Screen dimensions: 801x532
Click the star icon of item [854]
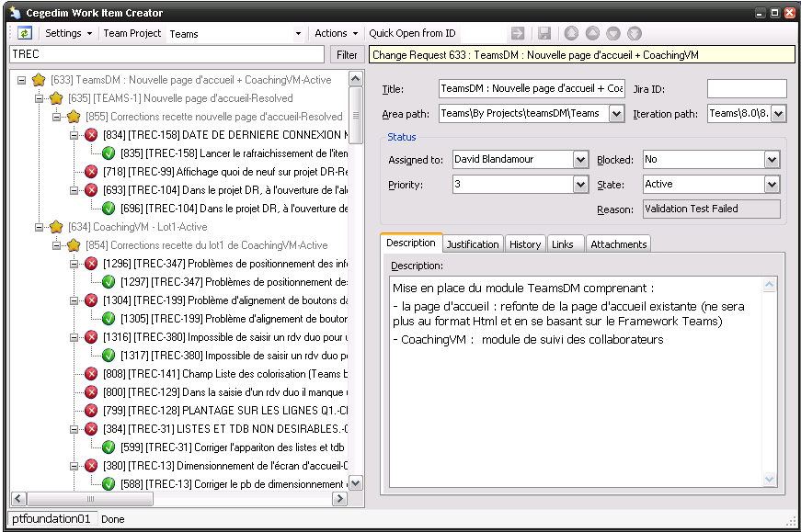point(74,245)
